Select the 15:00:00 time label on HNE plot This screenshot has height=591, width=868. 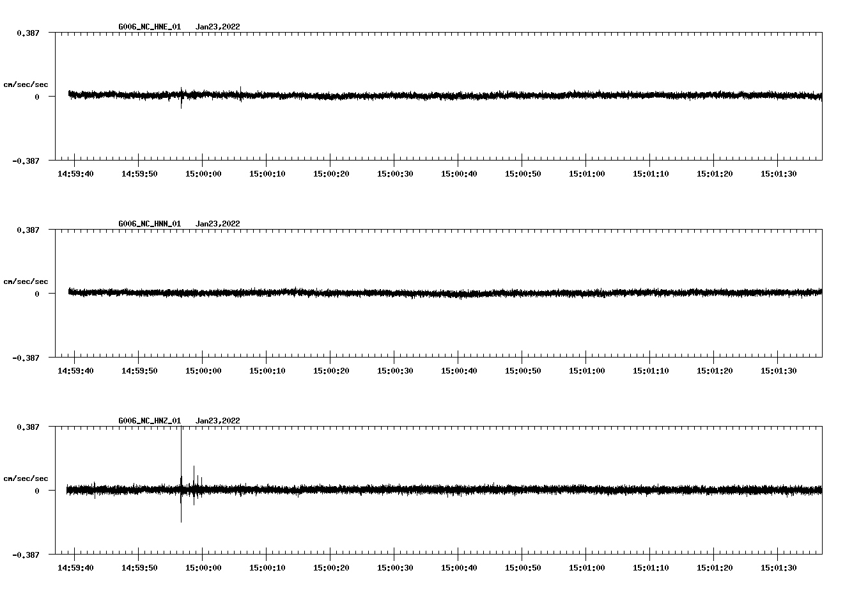pos(203,174)
